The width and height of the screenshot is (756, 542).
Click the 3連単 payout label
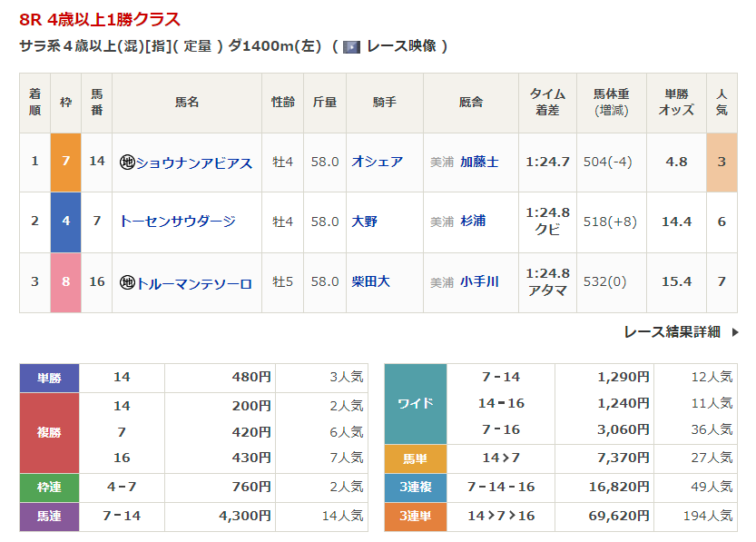pyautogui.click(x=416, y=516)
